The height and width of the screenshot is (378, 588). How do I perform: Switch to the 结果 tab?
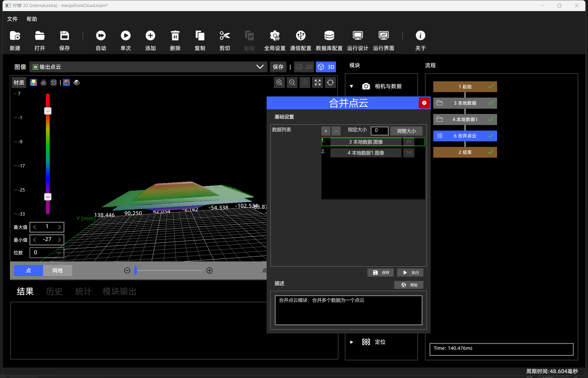25,291
